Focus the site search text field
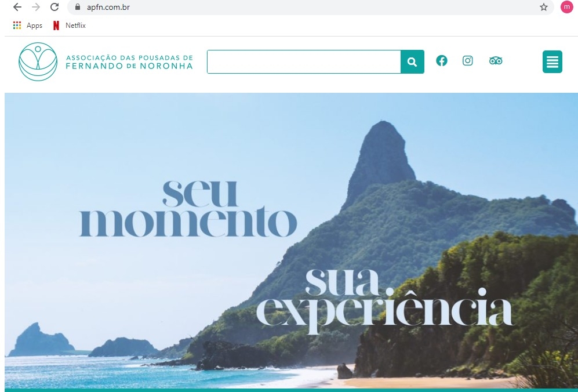This screenshot has width=578, height=392. click(304, 61)
